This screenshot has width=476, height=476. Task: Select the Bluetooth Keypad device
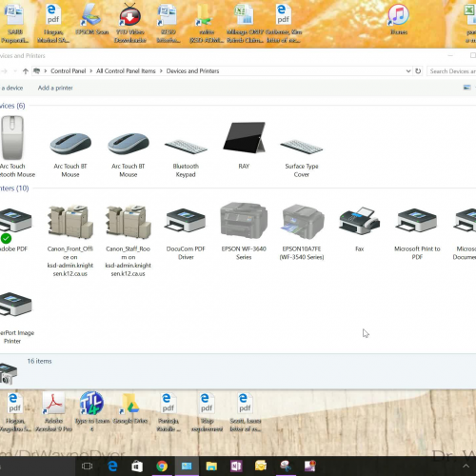coord(186,158)
